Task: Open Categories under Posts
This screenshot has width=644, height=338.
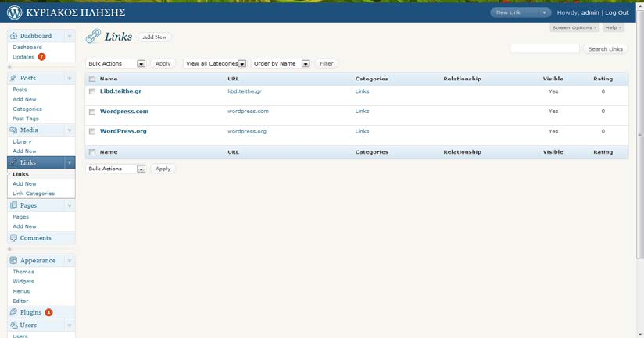Action: point(27,109)
